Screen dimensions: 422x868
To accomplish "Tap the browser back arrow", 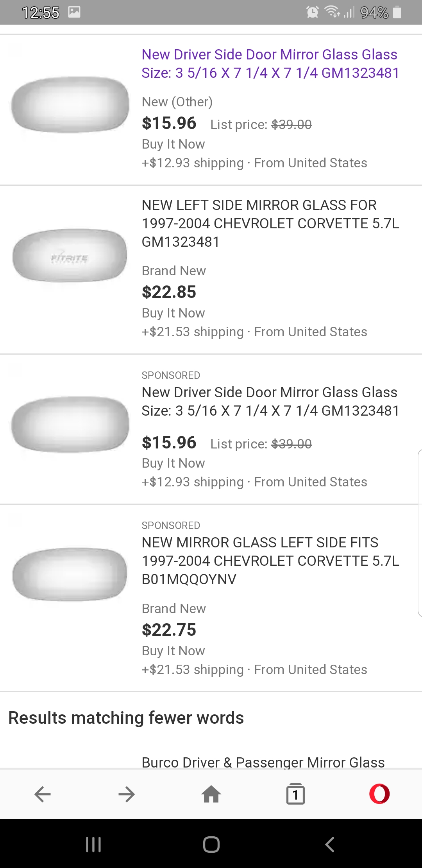I will 43,794.
